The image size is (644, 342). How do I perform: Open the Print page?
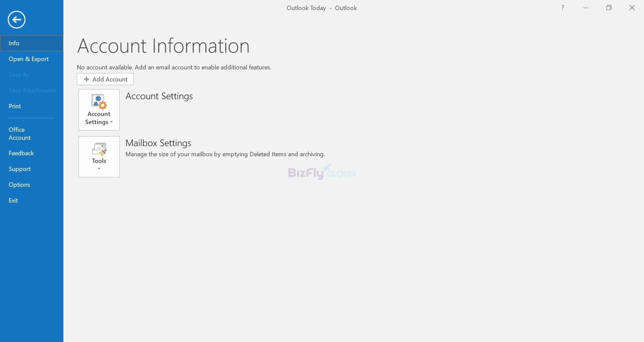tap(32, 106)
